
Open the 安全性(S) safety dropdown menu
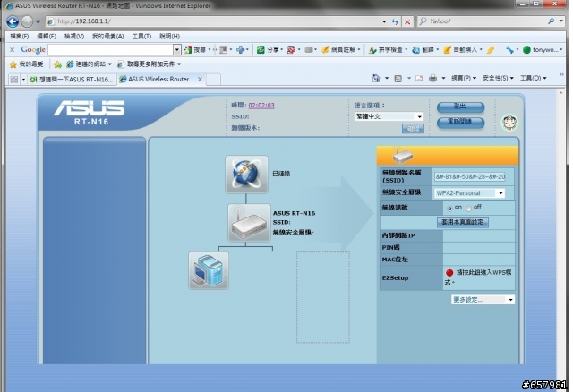[498, 78]
